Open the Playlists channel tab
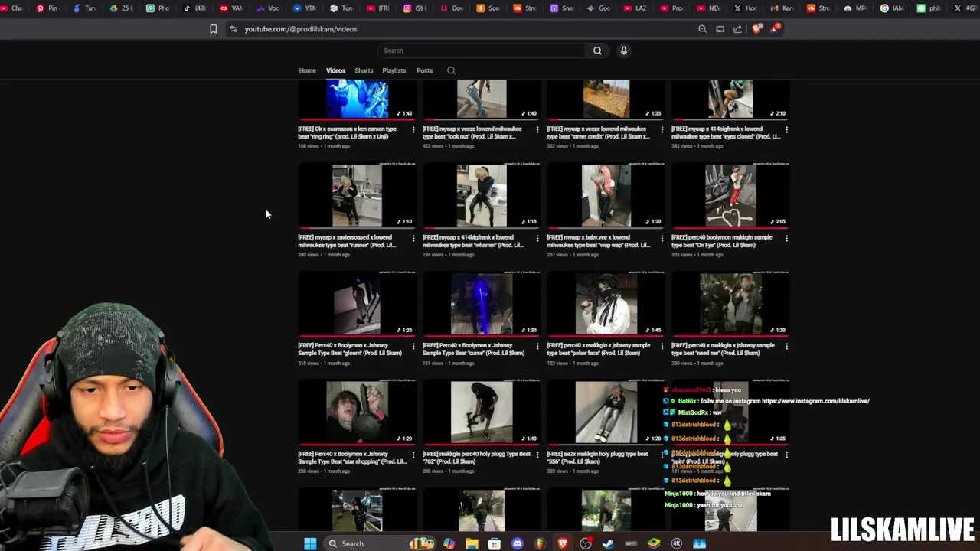Screen dimensions: 980x551 point(394,70)
